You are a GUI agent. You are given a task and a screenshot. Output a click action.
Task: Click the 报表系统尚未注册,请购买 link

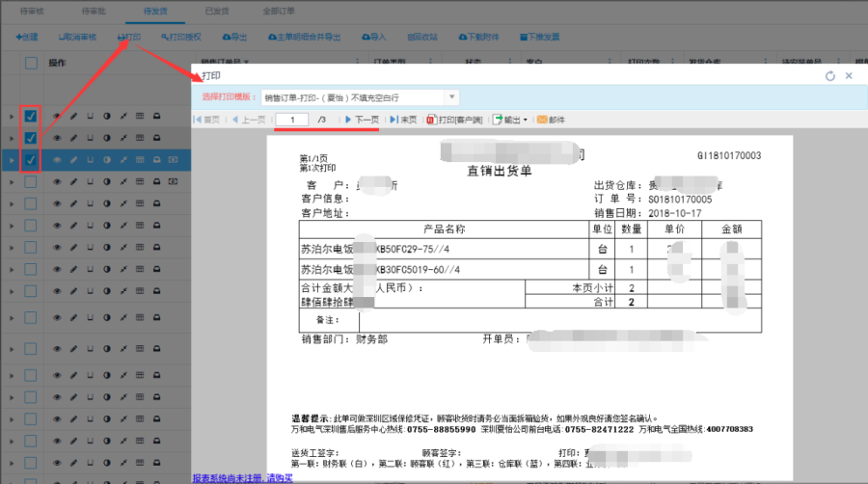(x=241, y=478)
